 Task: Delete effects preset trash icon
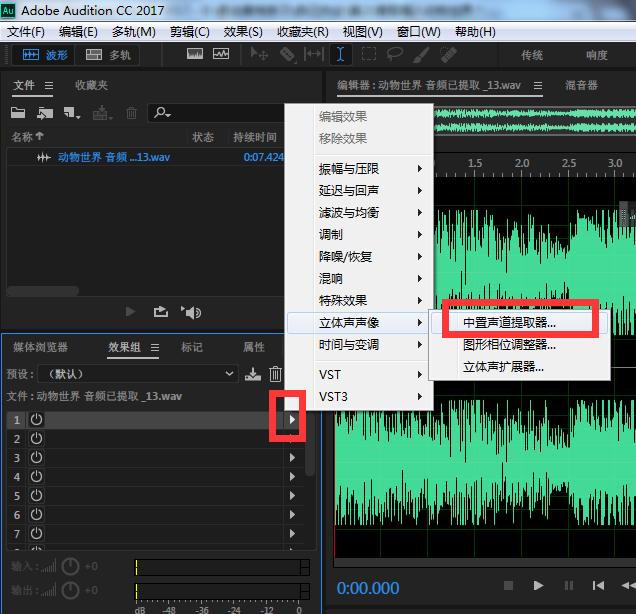click(x=275, y=374)
